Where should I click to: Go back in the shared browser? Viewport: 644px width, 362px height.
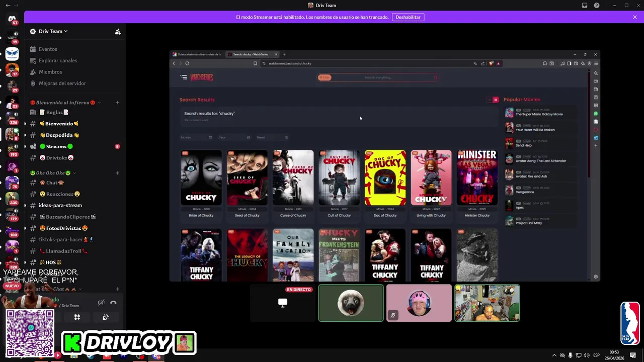click(174, 63)
